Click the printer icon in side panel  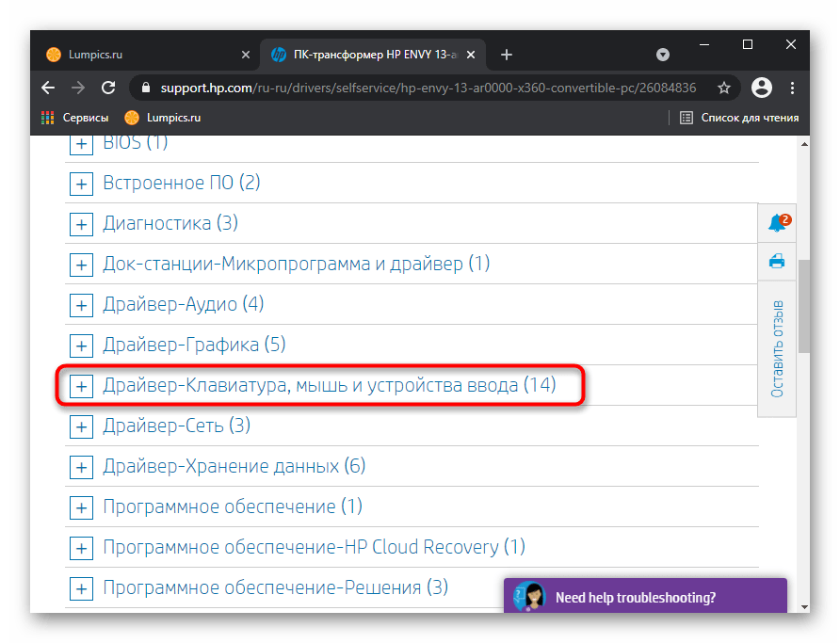[x=777, y=262]
